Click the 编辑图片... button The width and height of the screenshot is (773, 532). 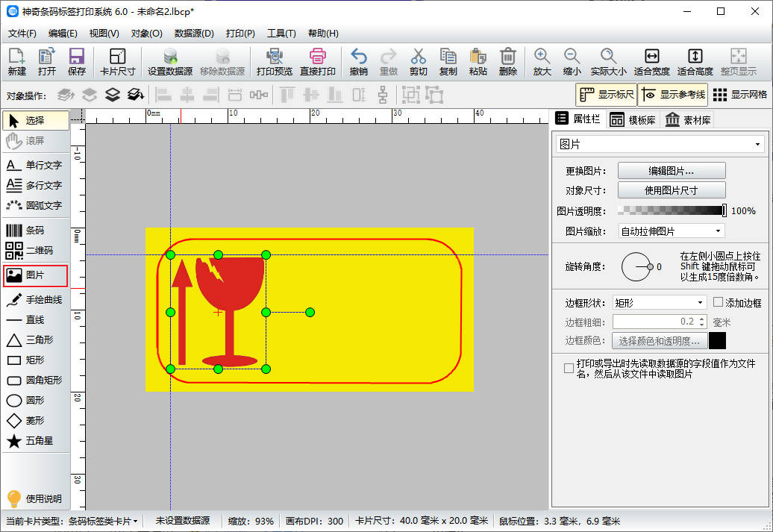point(672,170)
